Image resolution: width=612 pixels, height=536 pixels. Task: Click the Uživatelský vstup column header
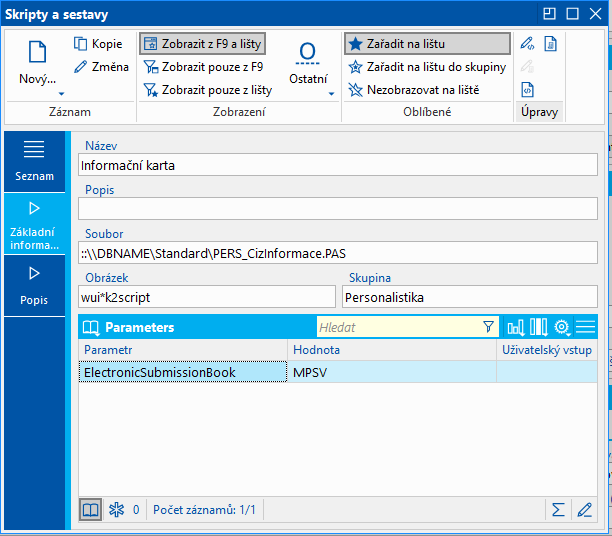(547, 349)
